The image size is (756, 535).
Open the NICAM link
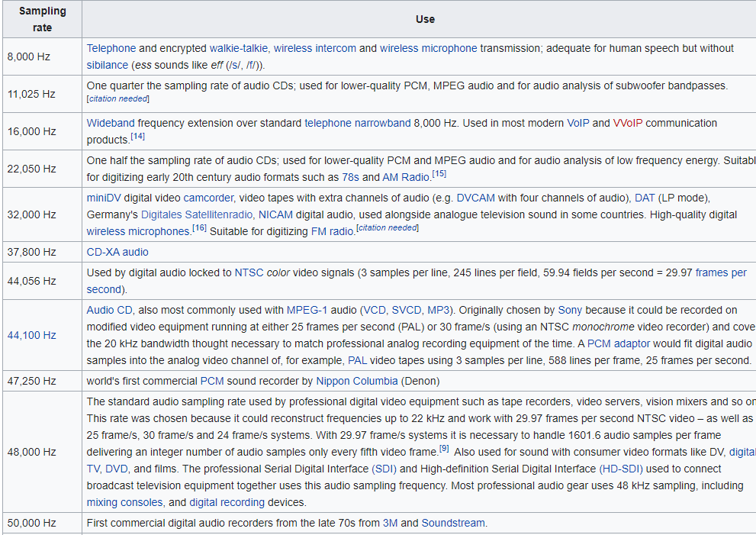pyautogui.click(x=276, y=214)
